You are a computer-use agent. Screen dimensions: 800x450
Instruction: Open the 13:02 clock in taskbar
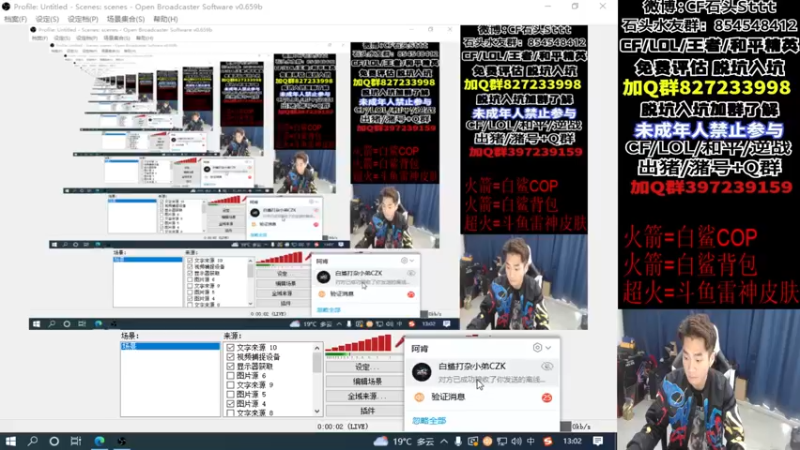[x=572, y=441]
